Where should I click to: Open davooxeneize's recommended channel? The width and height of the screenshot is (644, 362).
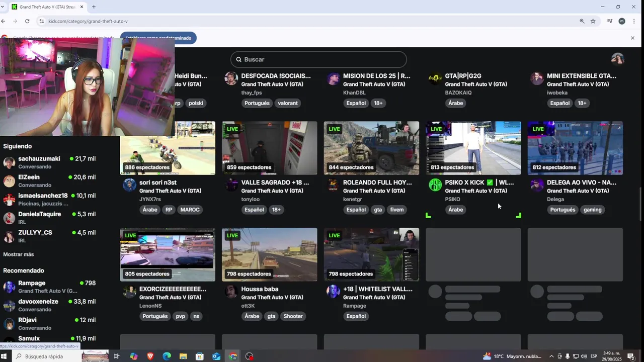49,305
